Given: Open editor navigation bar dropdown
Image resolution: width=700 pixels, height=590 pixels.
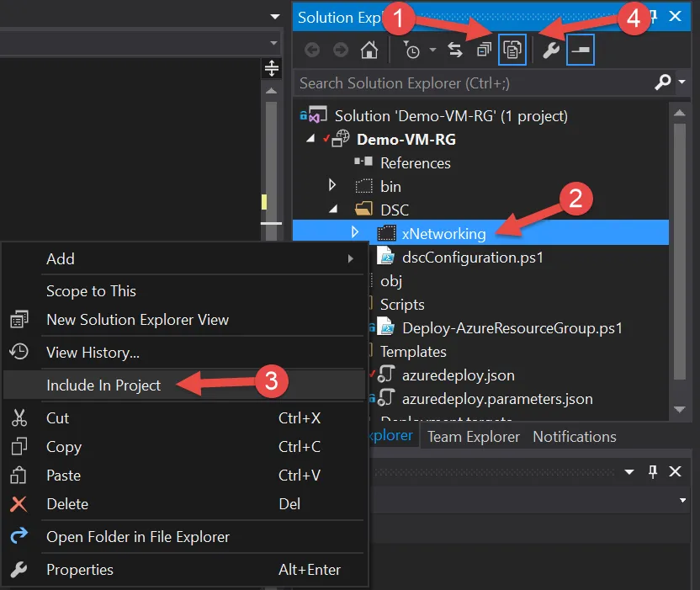Looking at the screenshot, I should coord(273,43).
